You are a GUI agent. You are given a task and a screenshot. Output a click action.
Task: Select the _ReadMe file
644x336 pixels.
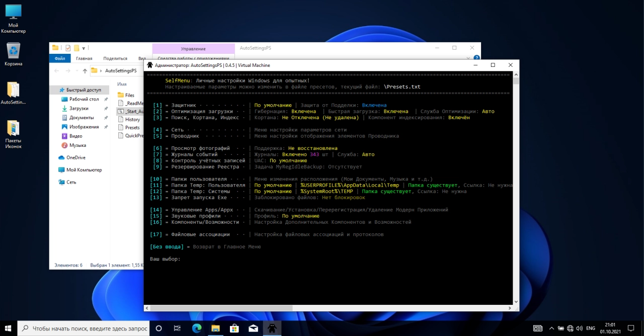point(130,103)
